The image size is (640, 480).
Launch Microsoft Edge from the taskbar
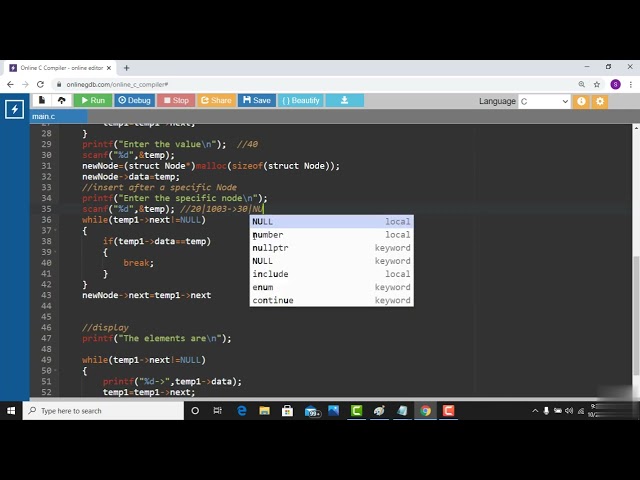(242, 411)
